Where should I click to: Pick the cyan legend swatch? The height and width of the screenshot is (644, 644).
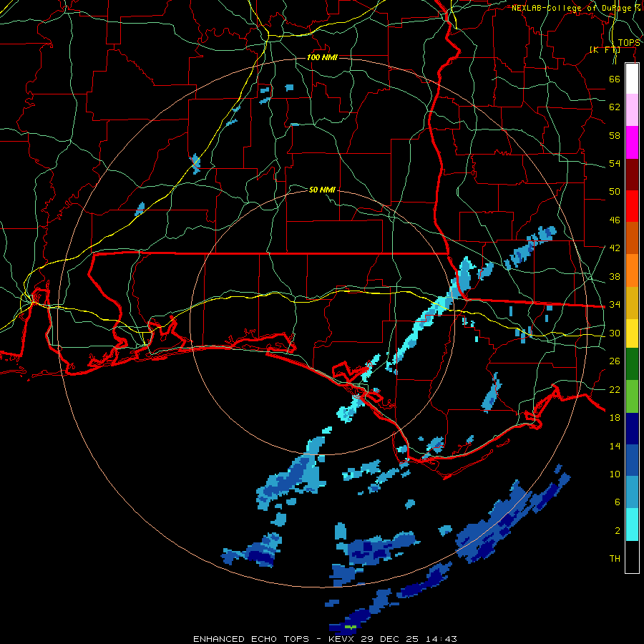pyautogui.click(x=632, y=525)
